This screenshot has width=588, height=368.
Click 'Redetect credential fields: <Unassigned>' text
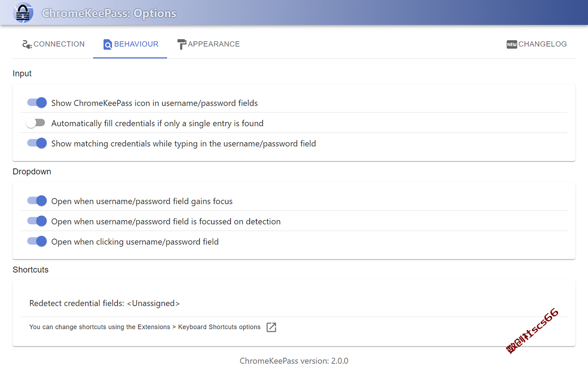tap(104, 303)
